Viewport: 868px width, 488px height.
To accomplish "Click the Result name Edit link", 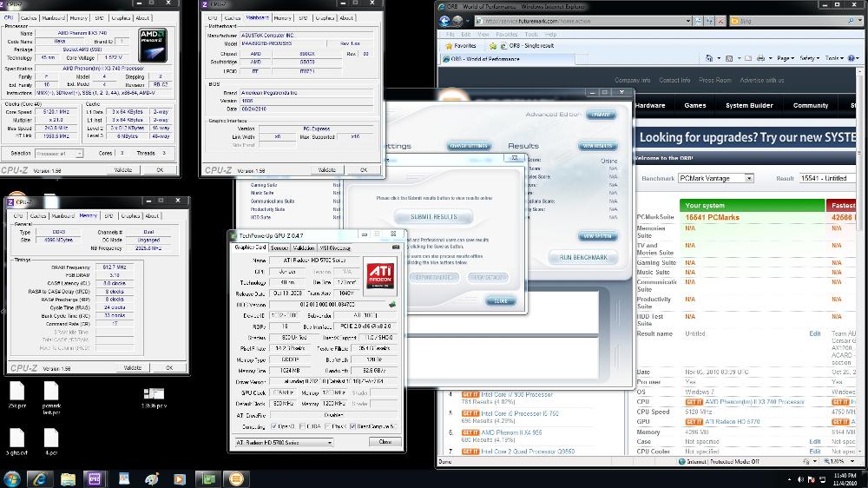I will pyautogui.click(x=815, y=333).
